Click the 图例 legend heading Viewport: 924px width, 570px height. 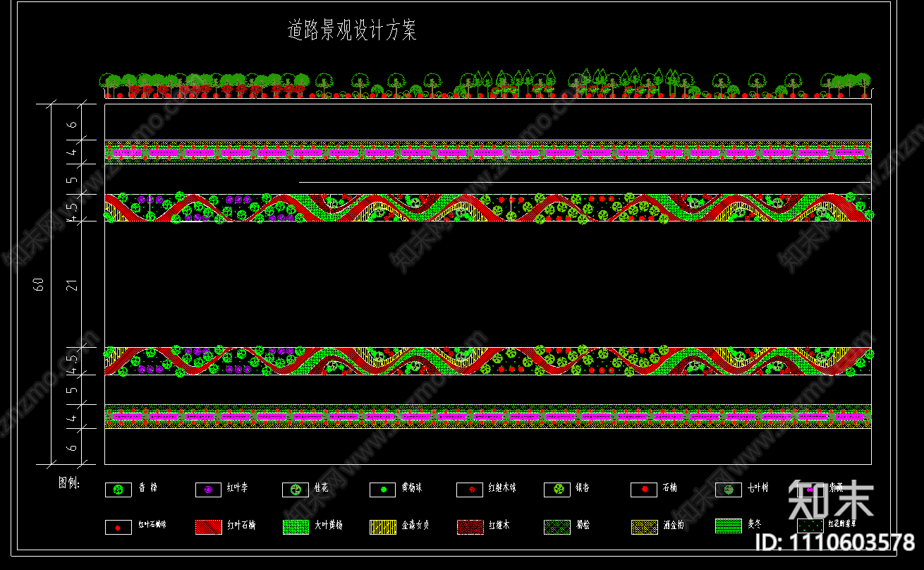69,484
